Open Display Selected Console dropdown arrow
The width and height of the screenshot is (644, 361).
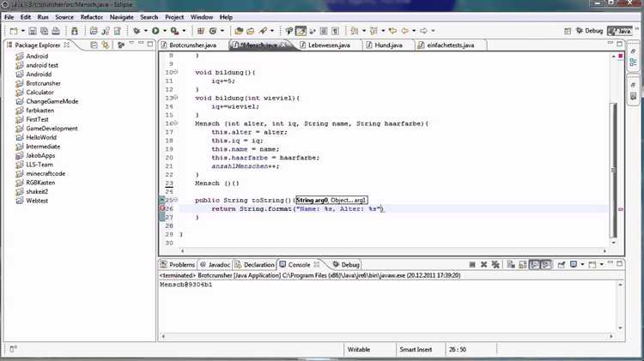point(582,265)
